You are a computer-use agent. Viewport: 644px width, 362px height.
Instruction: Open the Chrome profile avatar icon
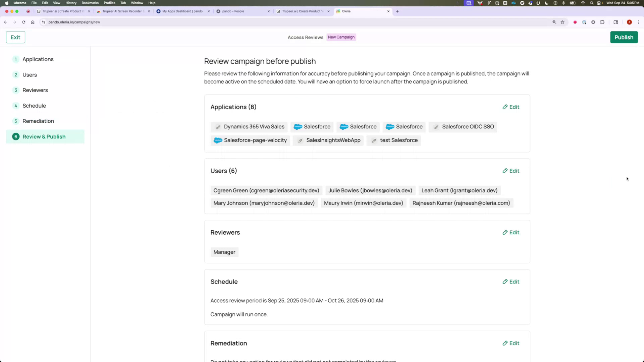(630, 22)
